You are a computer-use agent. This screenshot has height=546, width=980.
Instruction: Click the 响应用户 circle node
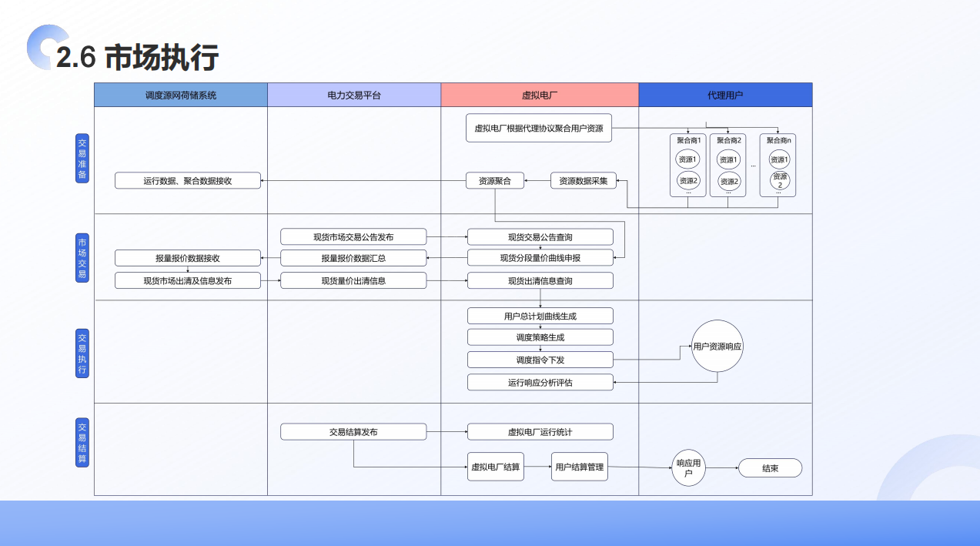click(688, 468)
